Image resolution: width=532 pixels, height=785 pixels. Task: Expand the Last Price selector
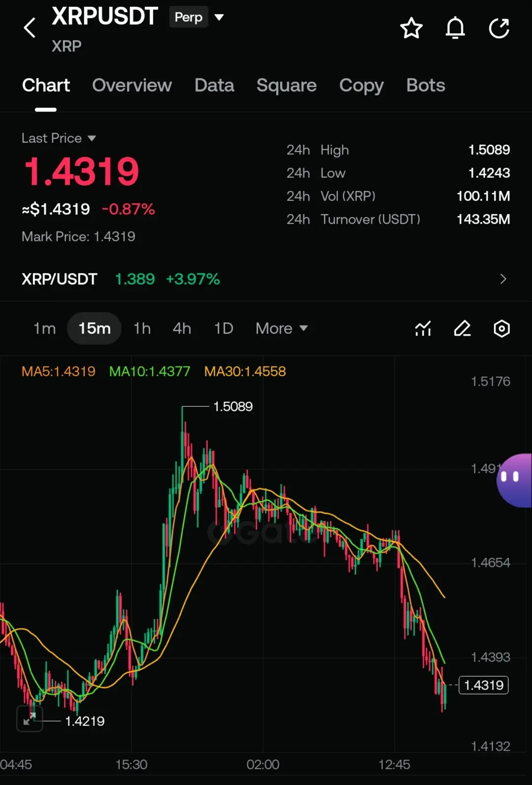[59, 138]
